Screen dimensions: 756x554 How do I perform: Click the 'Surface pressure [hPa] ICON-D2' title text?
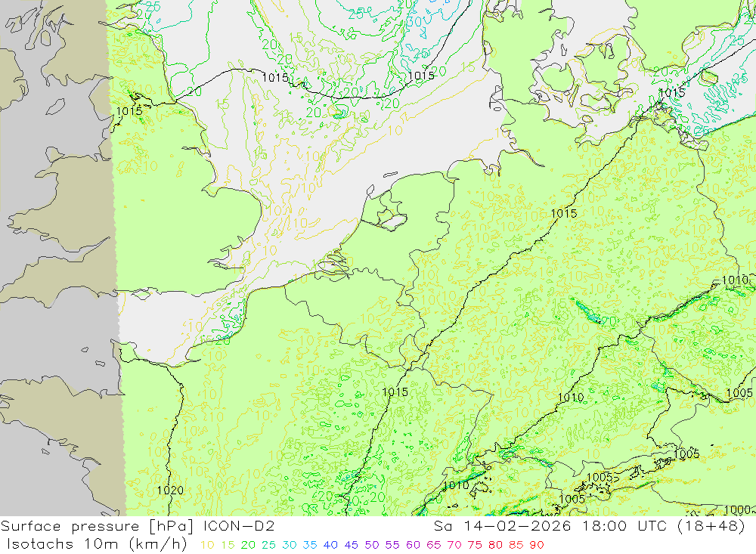138,526
